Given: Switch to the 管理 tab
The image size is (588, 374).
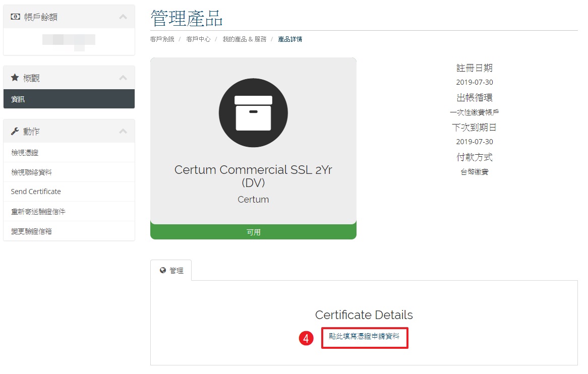Looking at the screenshot, I should (x=171, y=270).
